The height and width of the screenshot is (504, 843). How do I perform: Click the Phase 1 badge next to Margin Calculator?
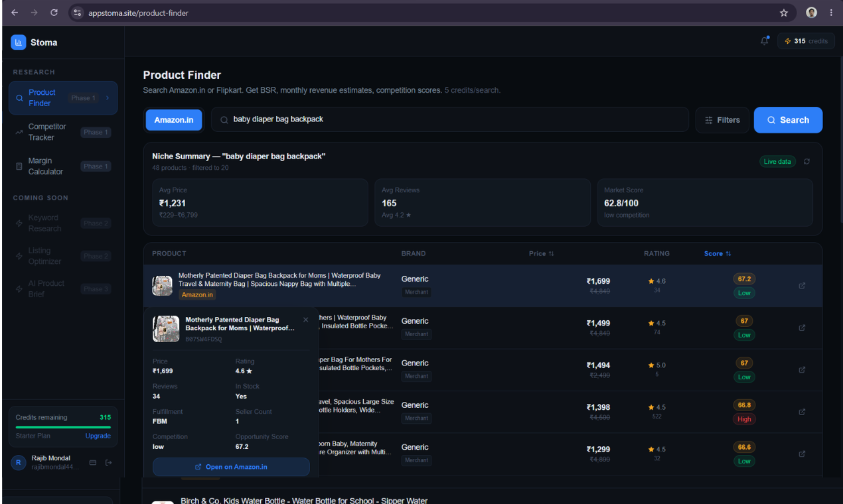(96, 166)
